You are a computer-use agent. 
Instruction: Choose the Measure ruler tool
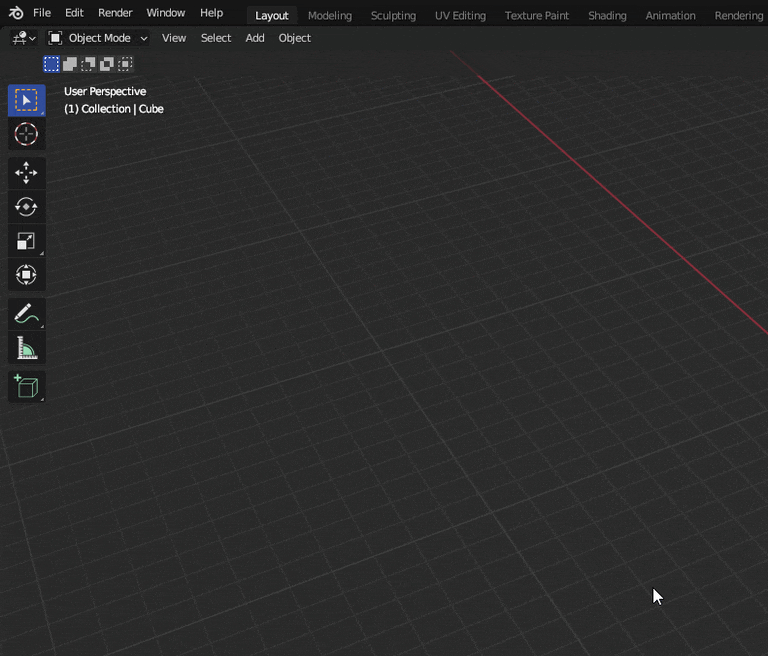26,348
